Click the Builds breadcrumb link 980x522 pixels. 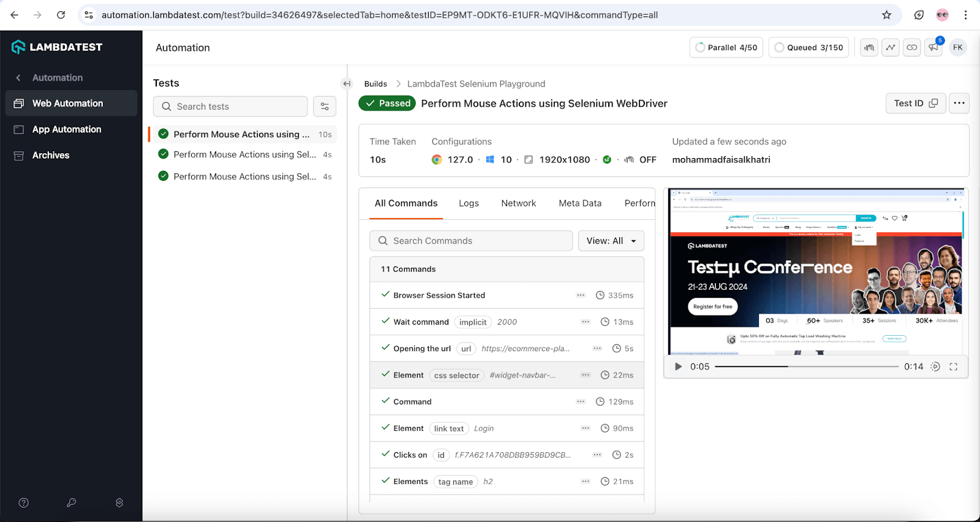pos(375,84)
